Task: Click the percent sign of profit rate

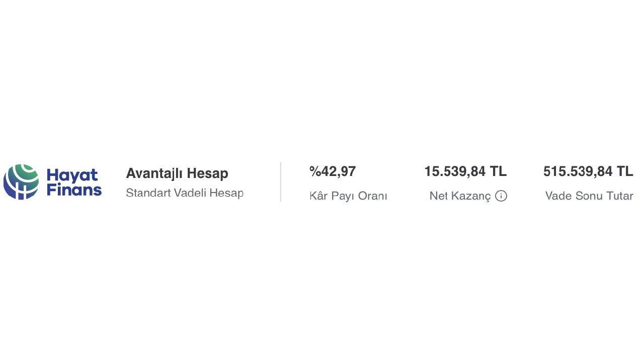Action: (315, 172)
